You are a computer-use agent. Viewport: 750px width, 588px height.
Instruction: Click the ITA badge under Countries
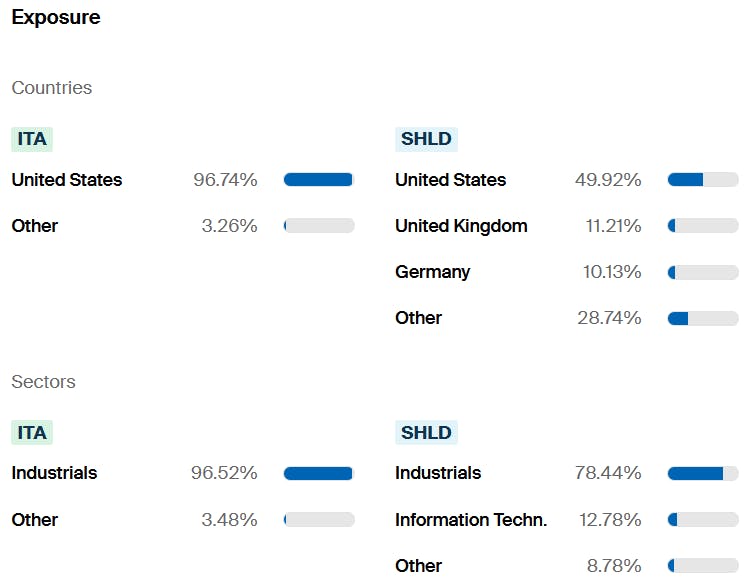click(x=32, y=139)
